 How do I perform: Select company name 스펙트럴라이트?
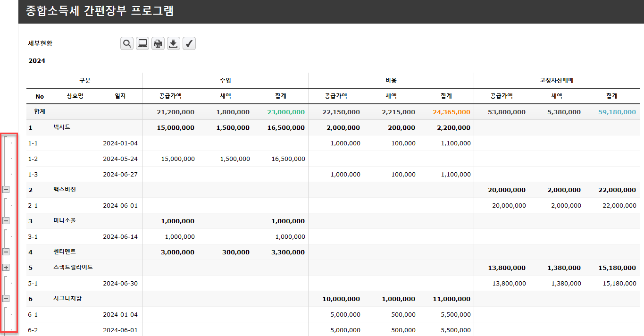click(x=73, y=267)
